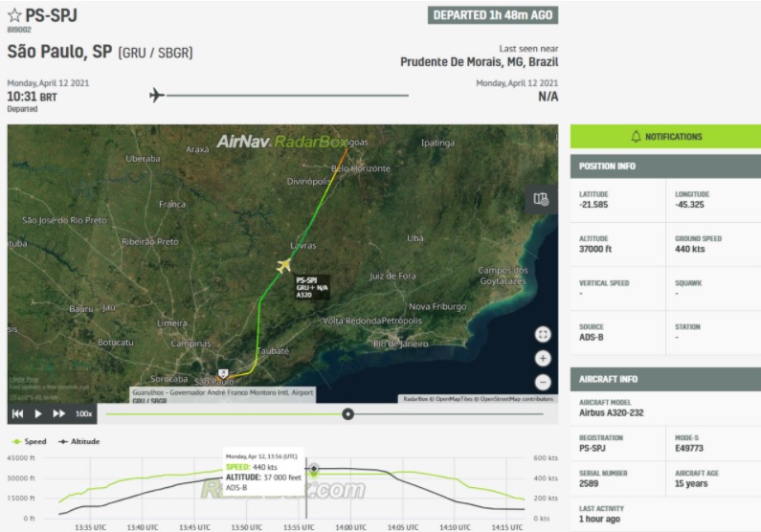Play the flight track replay

click(38, 413)
